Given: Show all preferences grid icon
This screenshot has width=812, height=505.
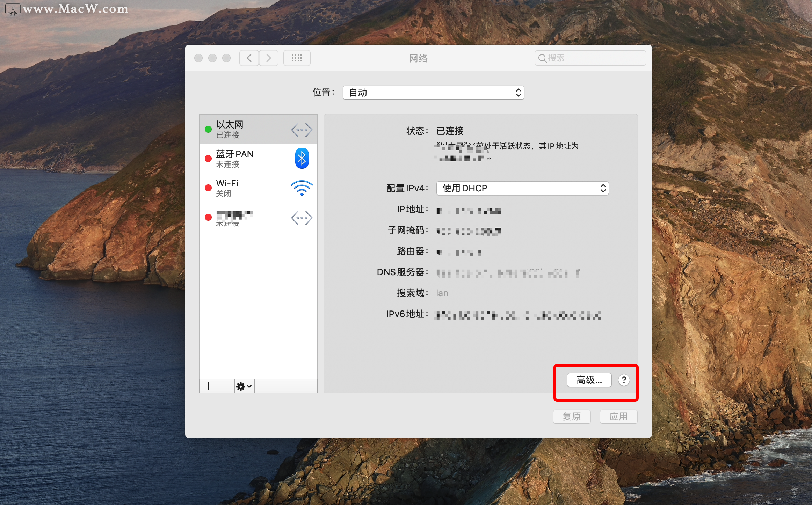Looking at the screenshot, I should click(x=297, y=58).
